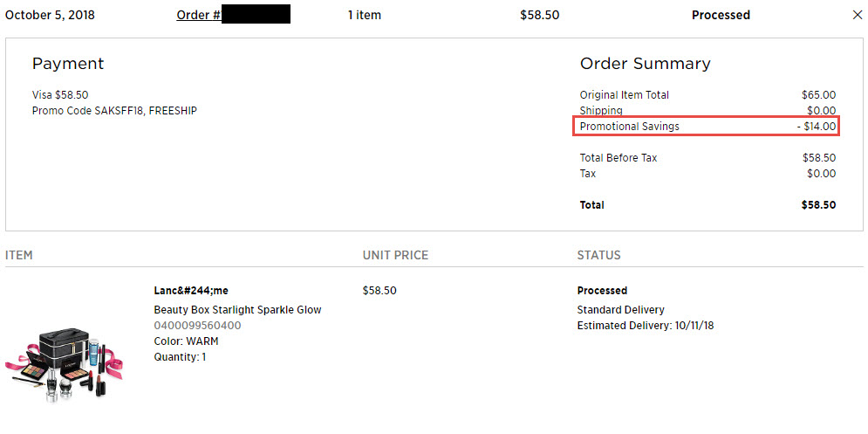Click the Promotional Savings row
Viewport: 868px width, 434px height.
click(707, 127)
